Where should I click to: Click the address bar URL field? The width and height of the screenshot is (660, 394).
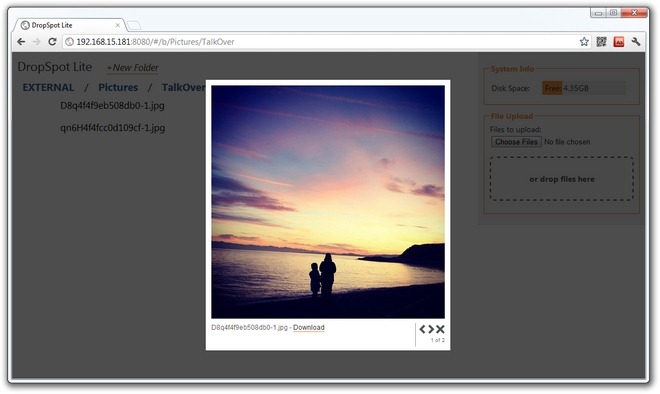click(x=320, y=42)
